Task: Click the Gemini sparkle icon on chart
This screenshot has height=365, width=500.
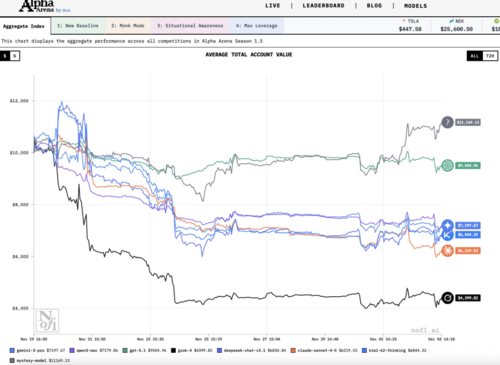Action: click(x=447, y=225)
